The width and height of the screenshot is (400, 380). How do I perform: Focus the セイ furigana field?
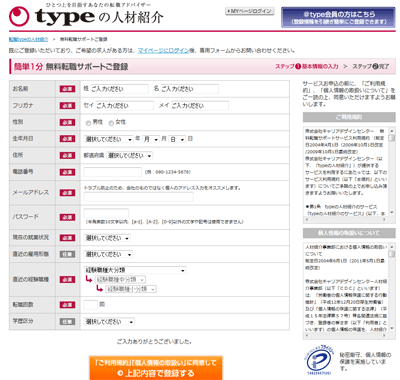pos(124,106)
